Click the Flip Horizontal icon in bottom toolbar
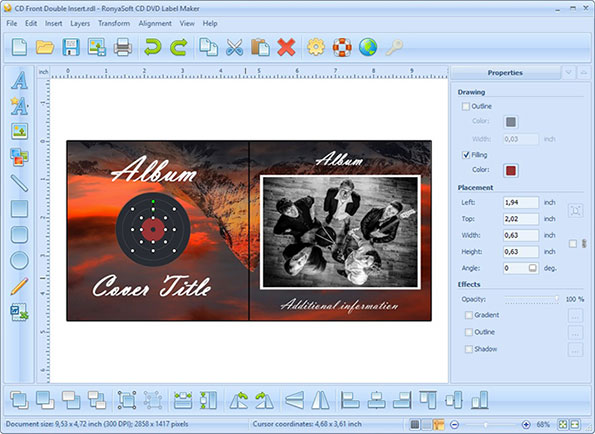The image size is (595, 434). pyautogui.click(x=321, y=400)
